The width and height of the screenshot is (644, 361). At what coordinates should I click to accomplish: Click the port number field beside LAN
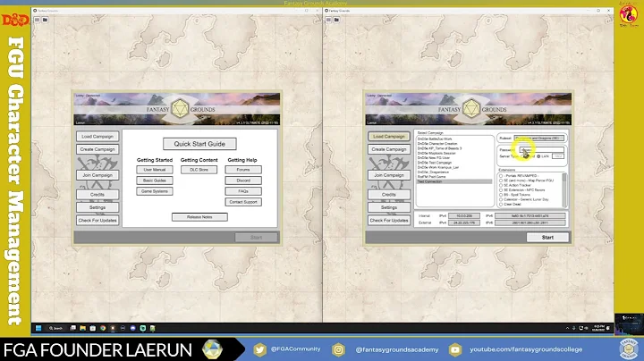pos(558,156)
